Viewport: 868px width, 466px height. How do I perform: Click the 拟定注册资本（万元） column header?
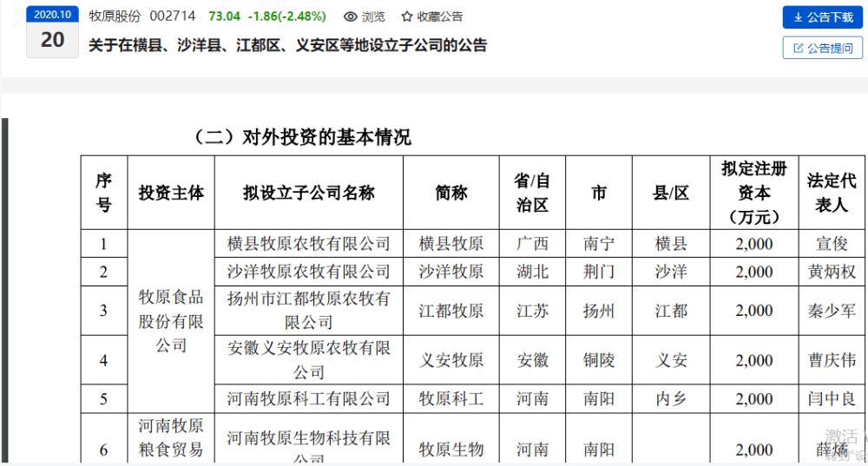click(x=754, y=193)
